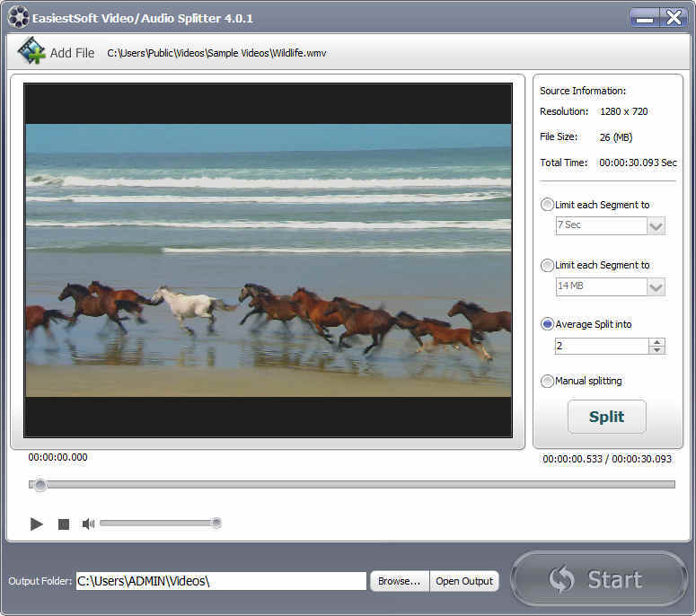Click the Open Output button
This screenshot has height=616, width=696.
[464, 581]
